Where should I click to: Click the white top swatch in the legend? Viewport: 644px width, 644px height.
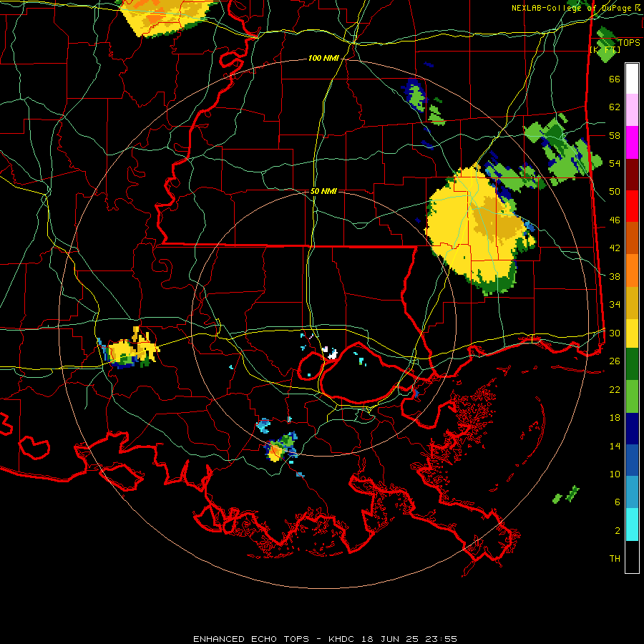(632, 79)
